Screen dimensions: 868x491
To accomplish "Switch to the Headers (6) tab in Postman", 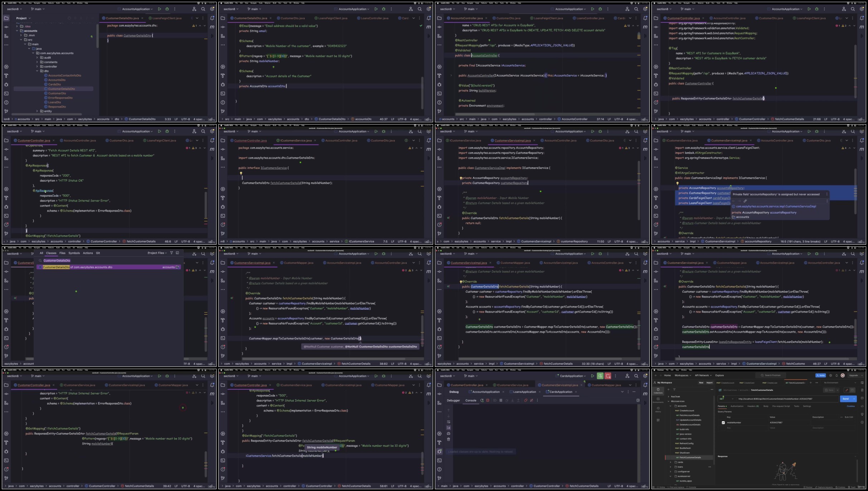I will click(x=753, y=406).
